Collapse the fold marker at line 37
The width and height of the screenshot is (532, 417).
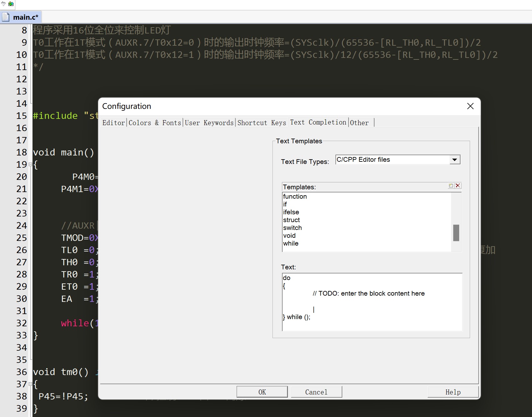pyautogui.click(x=30, y=384)
